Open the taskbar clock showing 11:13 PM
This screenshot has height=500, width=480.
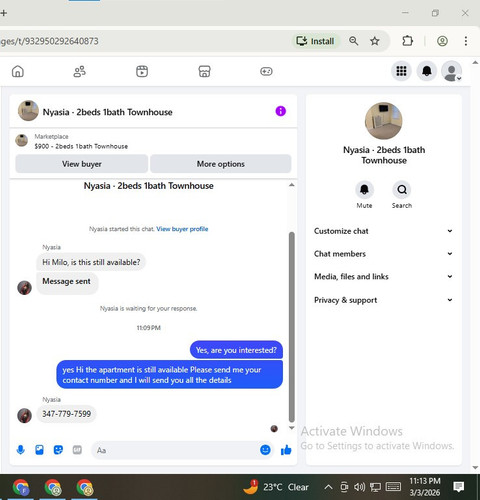[x=425, y=487]
